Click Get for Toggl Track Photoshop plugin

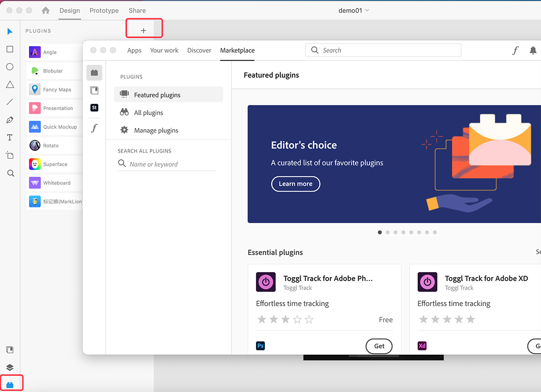[x=379, y=346]
